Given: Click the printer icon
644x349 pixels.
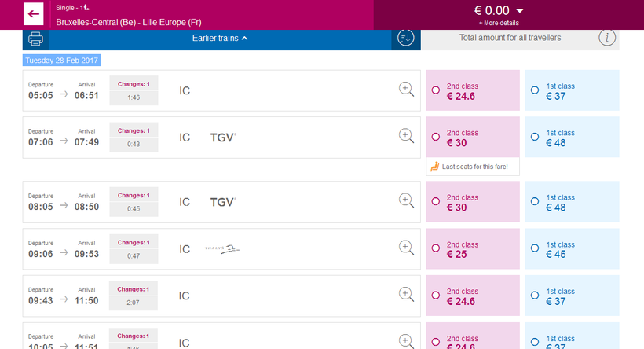Looking at the screenshot, I should pos(35,39).
